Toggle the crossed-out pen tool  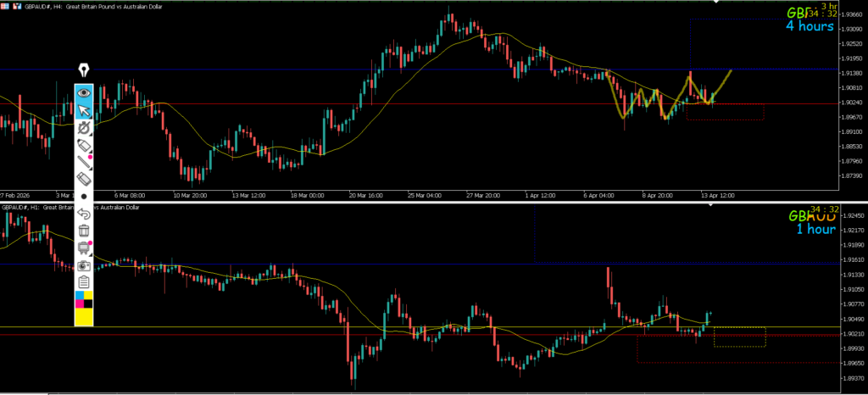[84, 127]
